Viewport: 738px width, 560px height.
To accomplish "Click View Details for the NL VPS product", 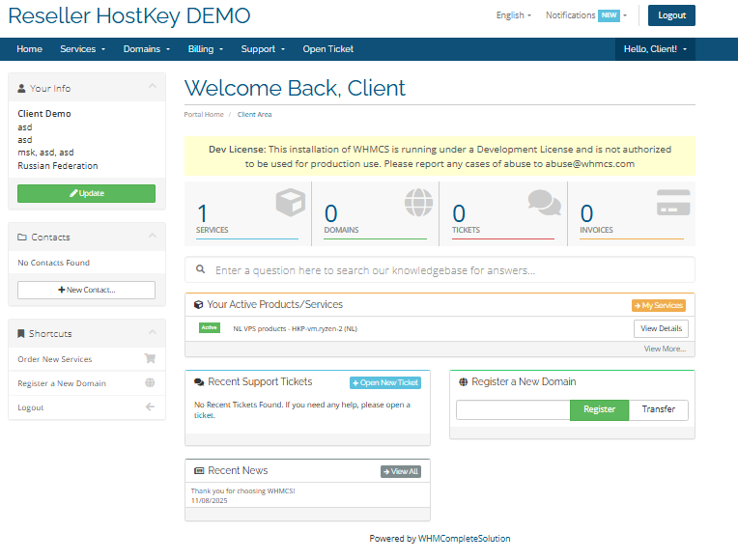I will point(661,329).
